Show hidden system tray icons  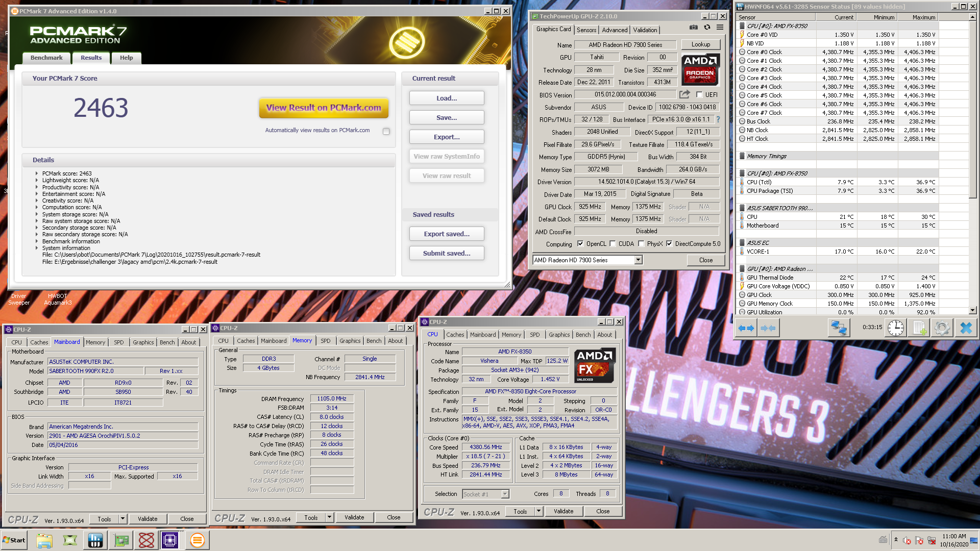click(x=896, y=540)
